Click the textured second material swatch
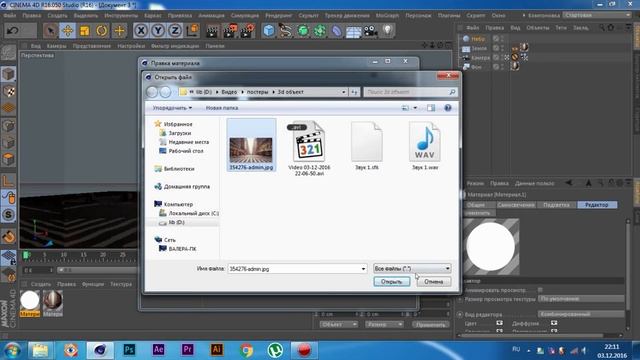Viewport: 640px width, 360px height. (x=53, y=301)
